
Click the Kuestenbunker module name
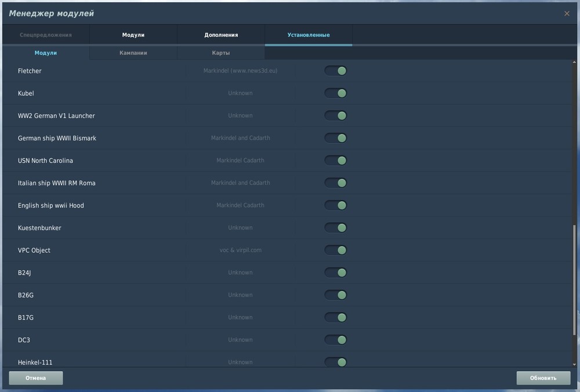coord(39,228)
